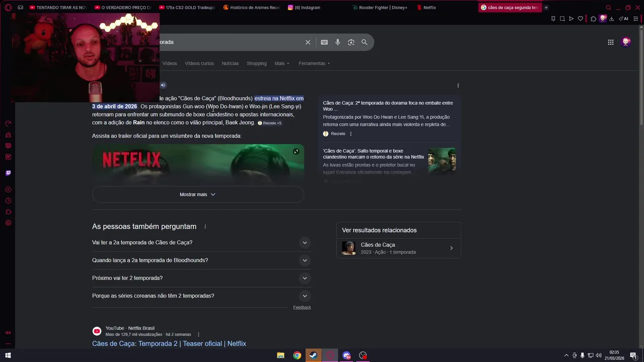The height and width of the screenshot is (362, 644).
Task: Open the on-screen keyboard input tool
Action: (x=325, y=42)
